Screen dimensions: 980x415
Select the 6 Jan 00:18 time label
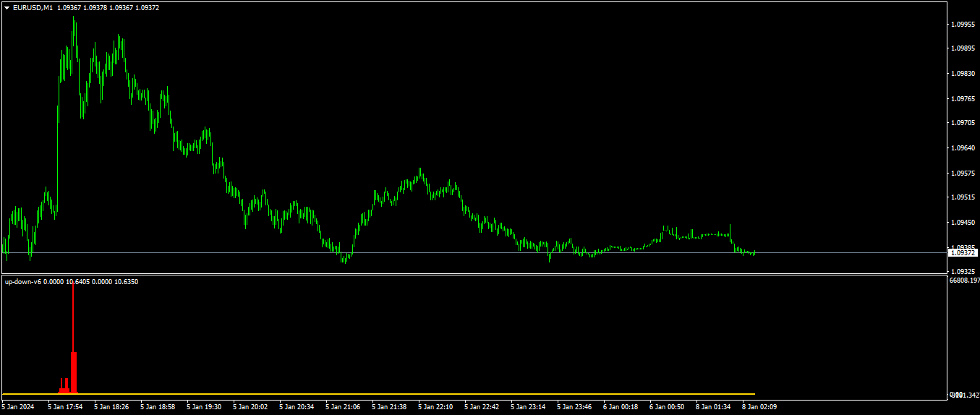click(x=621, y=407)
